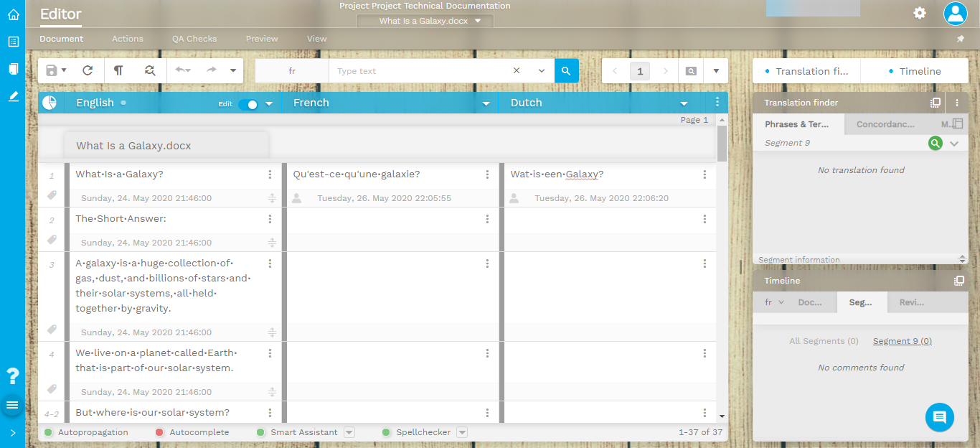
Task: Toggle the pilcrow formatting marks icon
Action: click(x=118, y=70)
